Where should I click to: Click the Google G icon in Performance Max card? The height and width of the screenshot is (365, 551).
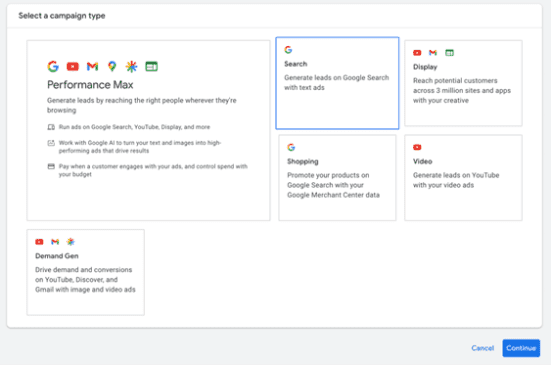pos(53,66)
